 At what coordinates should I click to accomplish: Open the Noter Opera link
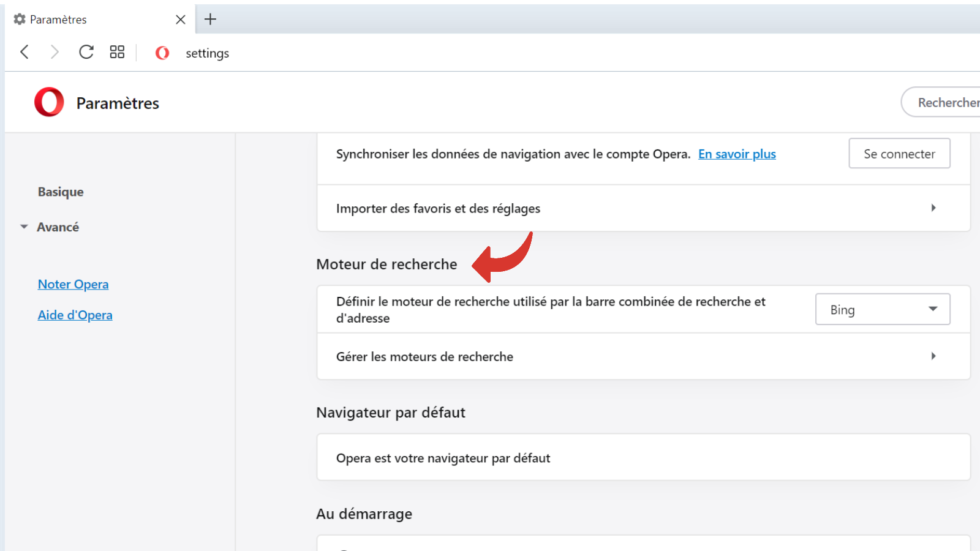[x=73, y=284]
